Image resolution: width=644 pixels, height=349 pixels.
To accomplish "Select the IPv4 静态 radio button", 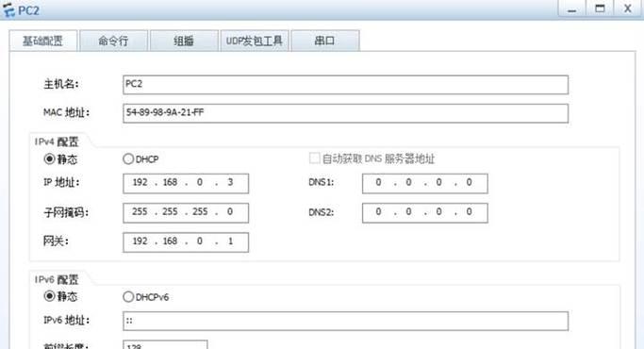I will (49, 158).
